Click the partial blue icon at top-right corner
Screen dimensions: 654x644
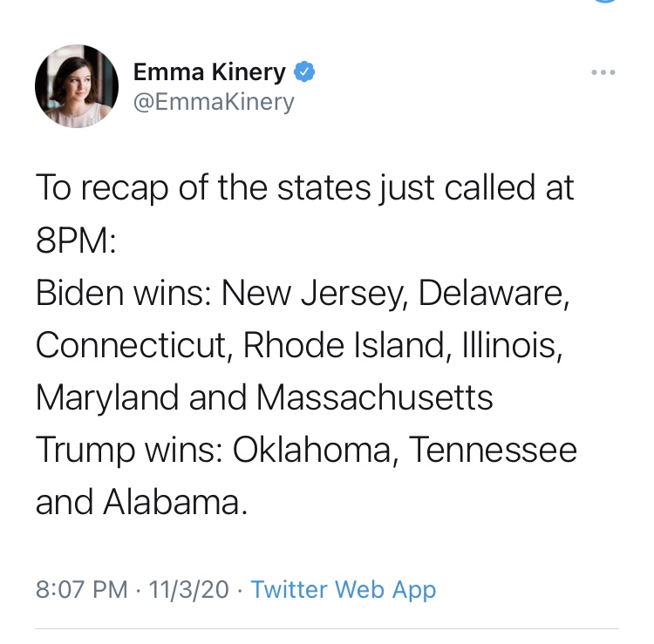point(605,1)
